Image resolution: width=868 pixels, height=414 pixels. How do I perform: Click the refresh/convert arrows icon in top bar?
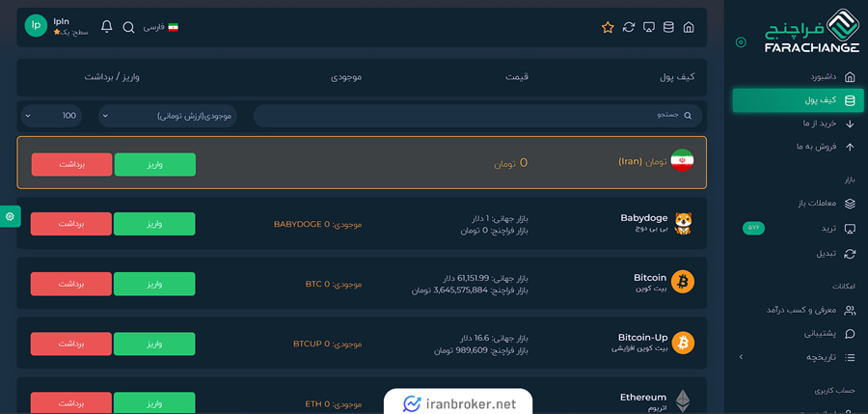point(628,27)
